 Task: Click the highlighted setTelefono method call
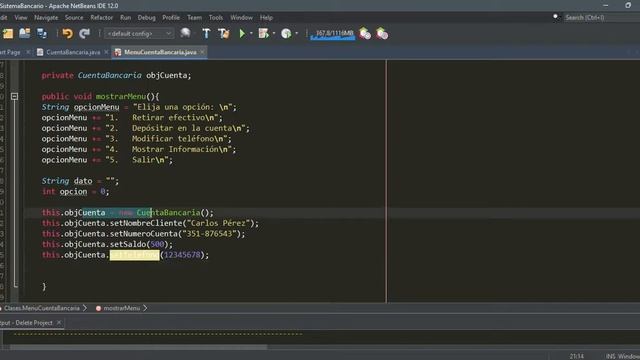[134, 255]
